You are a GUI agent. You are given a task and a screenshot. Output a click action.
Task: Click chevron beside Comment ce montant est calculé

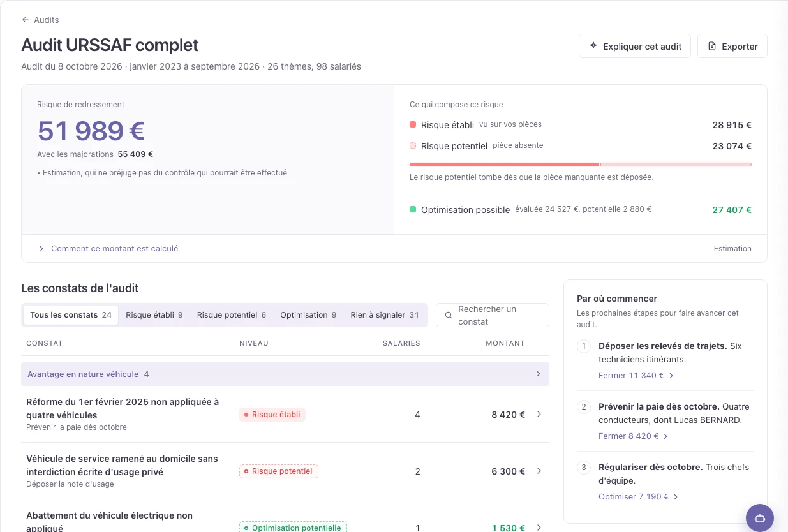(x=41, y=249)
